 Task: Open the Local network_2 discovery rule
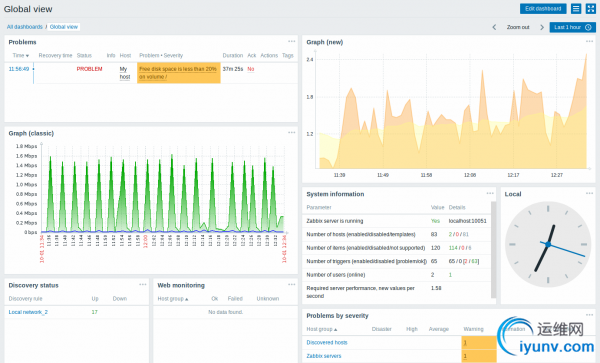tap(28, 312)
